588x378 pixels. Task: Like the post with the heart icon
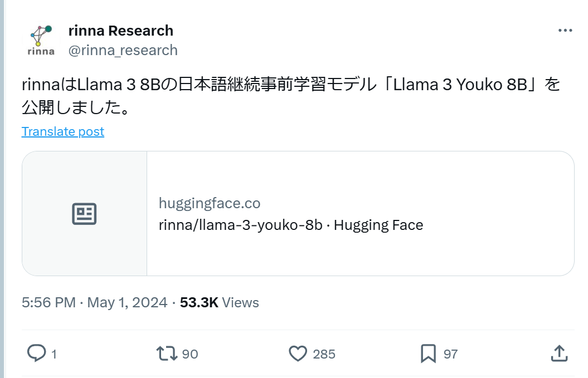[x=298, y=353]
